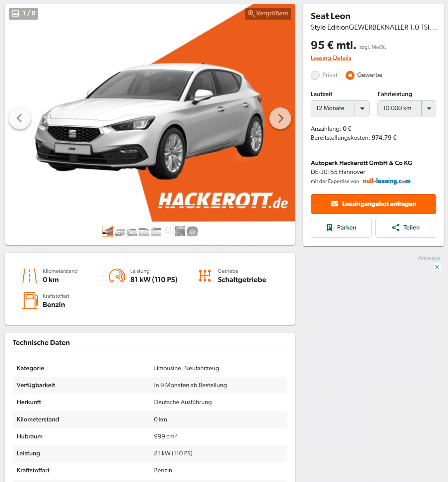The image size is (448, 482).
Task: Select the Privat radio option
Action: click(x=315, y=75)
